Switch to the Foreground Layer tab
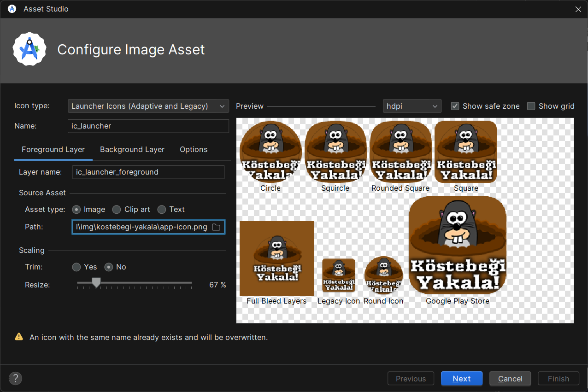The image size is (588, 392). [53, 149]
